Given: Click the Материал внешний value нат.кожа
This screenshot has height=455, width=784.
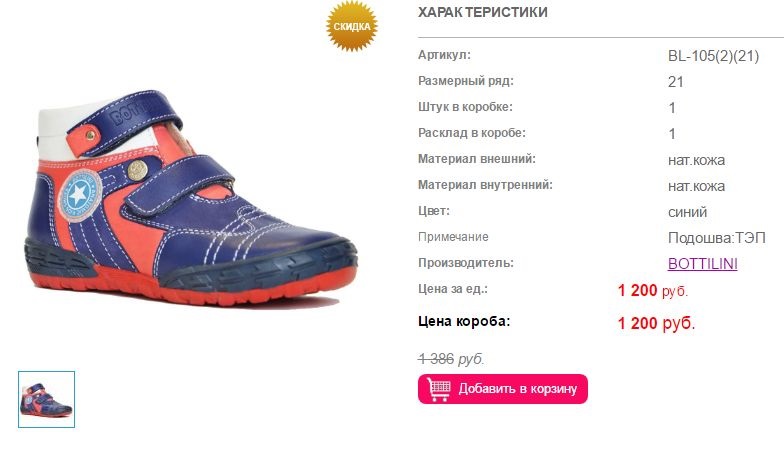Looking at the screenshot, I should click(x=696, y=160).
